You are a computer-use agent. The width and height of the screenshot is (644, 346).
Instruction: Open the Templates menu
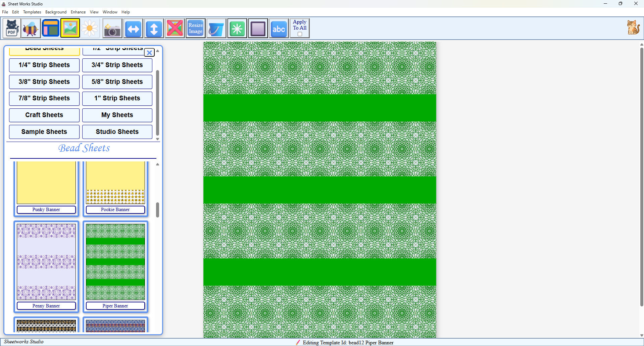click(32, 12)
